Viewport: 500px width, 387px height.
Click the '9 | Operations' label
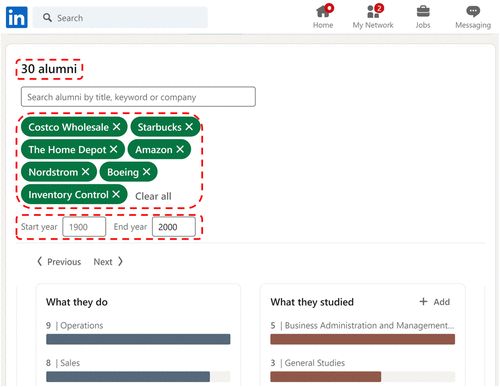pos(75,325)
